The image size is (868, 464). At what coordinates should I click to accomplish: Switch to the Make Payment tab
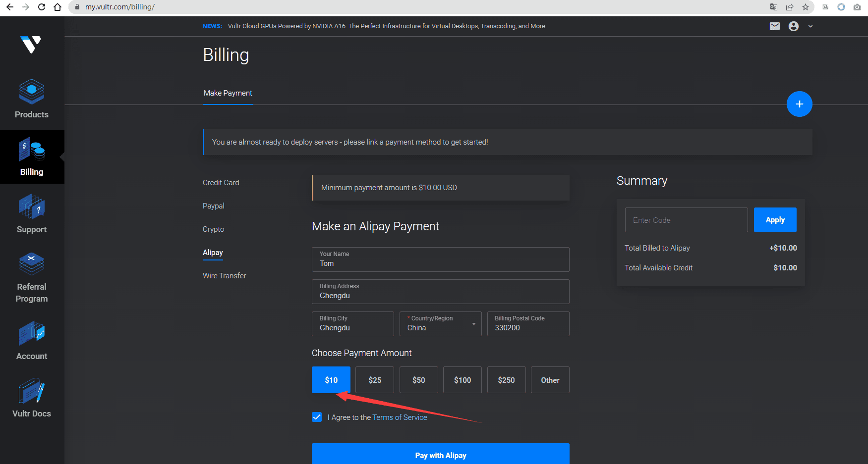tap(228, 93)
